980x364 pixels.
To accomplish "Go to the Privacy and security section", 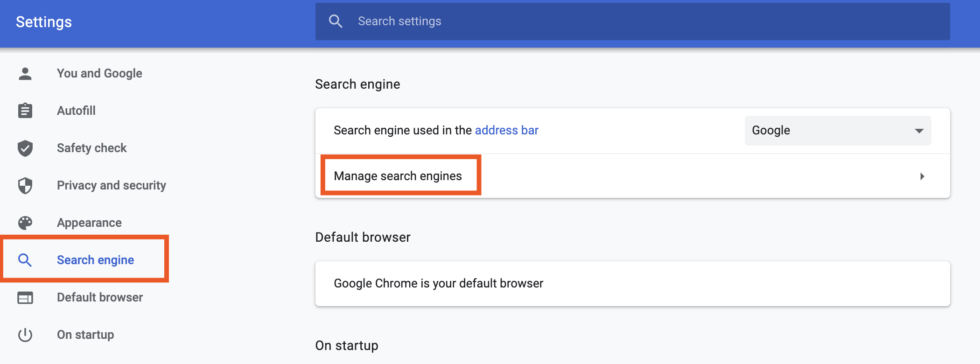I will tap(112, 185).
